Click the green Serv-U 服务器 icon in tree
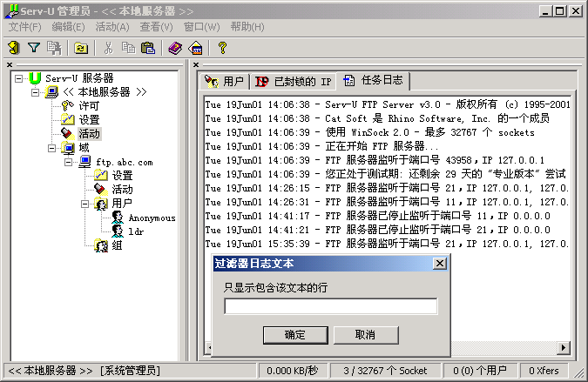The image size is (588, 382). [x=35, y=78]
